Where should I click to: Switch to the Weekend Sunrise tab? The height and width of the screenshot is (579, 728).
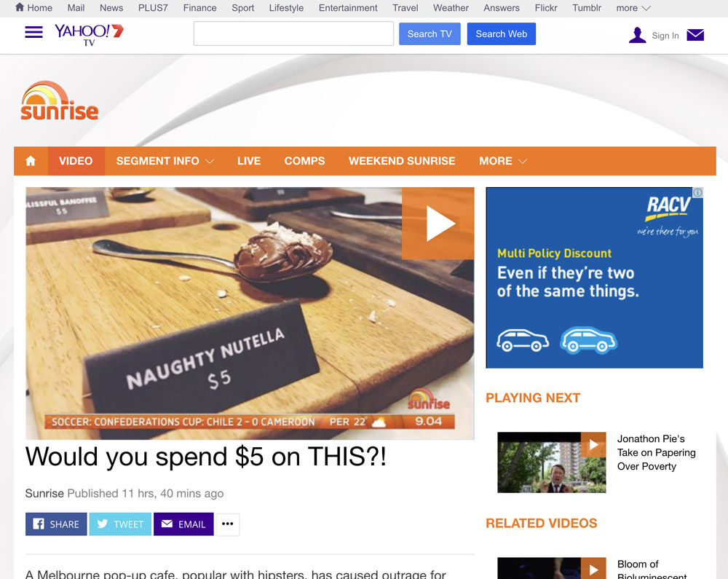click(x=402, y=161)
